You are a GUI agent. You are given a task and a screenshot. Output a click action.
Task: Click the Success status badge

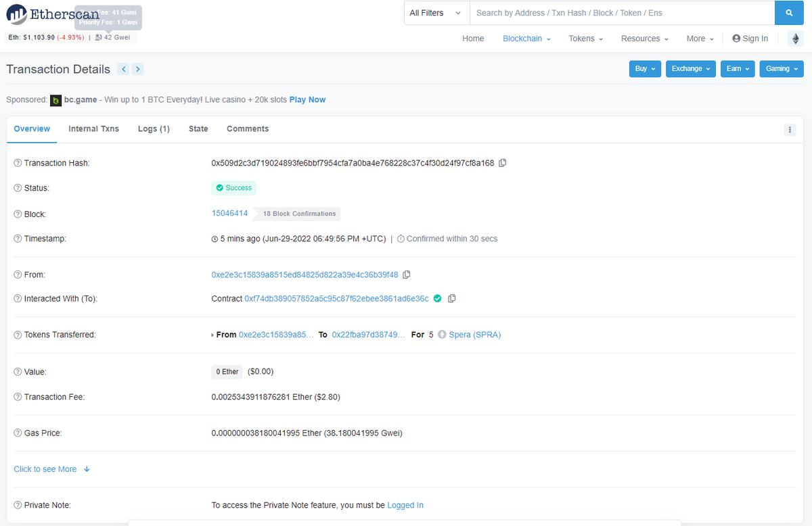tap(233, 188)
